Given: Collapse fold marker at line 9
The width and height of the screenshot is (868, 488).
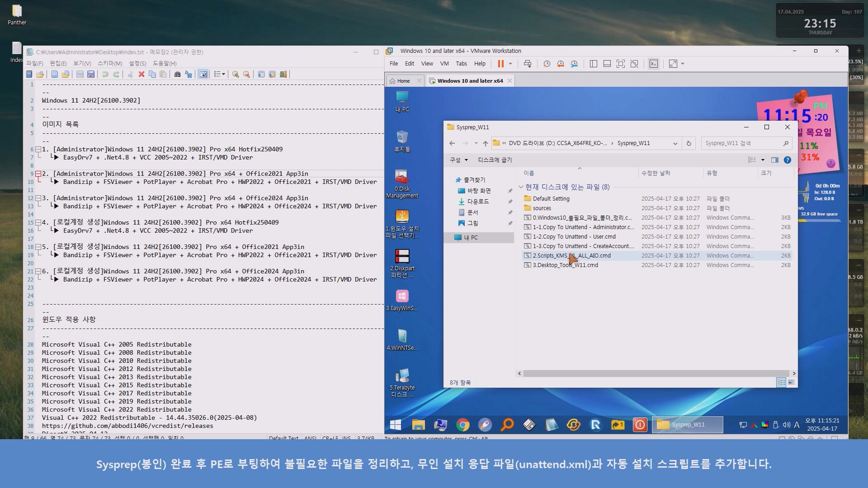Looking at the screenshot, I should (x=38, y=174).
